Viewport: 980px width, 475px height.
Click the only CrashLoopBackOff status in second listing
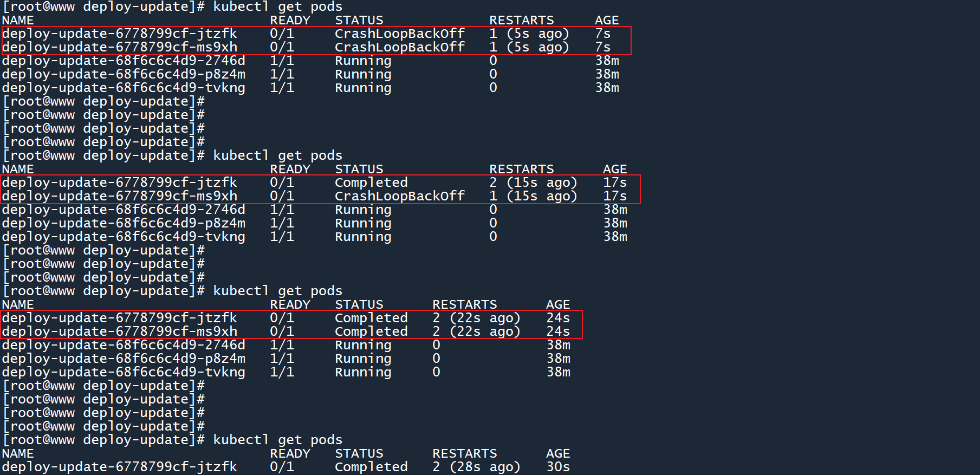[399, 196]
